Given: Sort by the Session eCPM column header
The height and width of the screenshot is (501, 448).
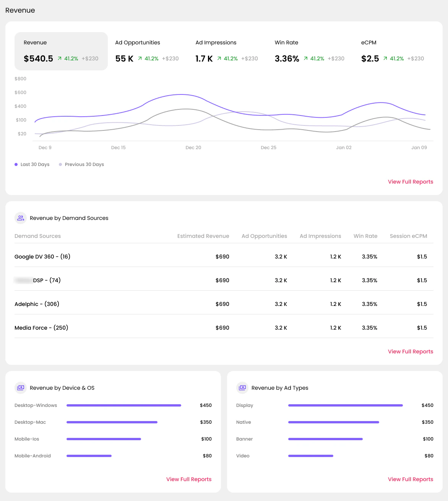Looking at the screenshot, I should coord(409,236).
